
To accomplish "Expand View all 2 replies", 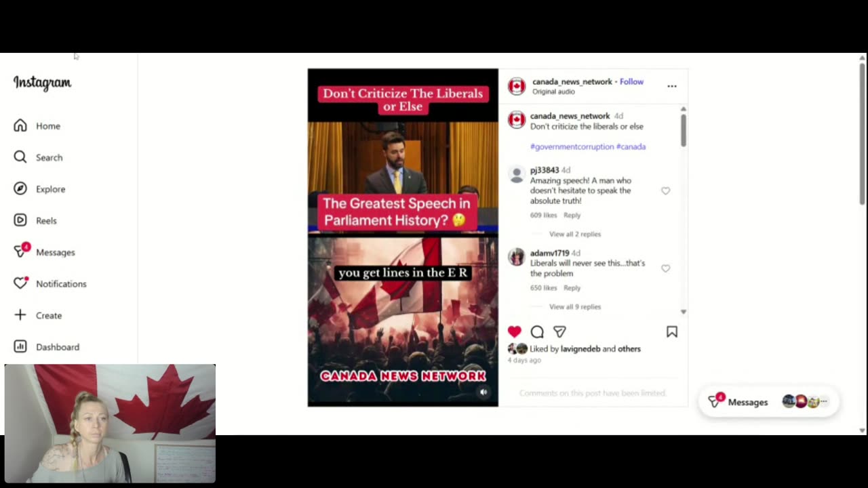I will 575,234.
